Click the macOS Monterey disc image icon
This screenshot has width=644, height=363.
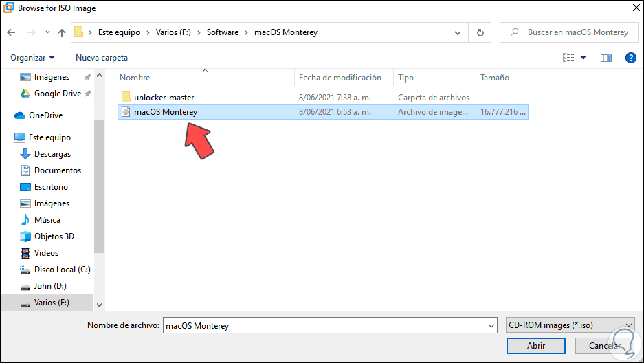[126, 111]
